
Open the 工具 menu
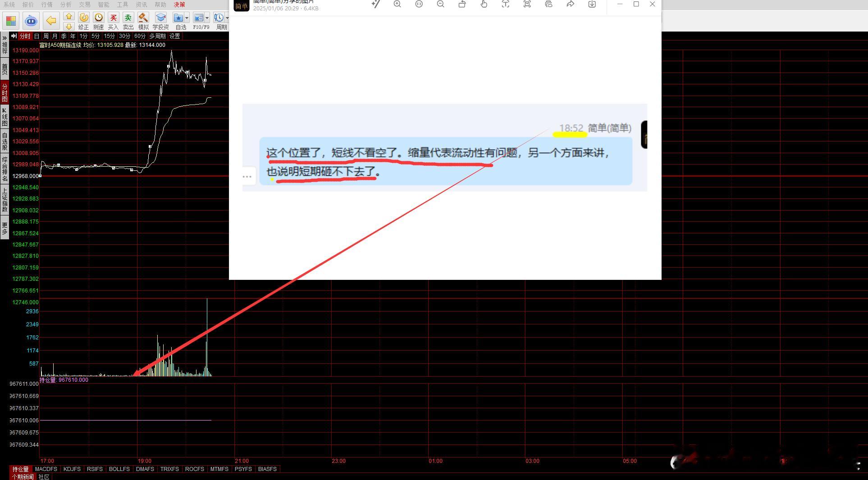click(x=123, y=5)
